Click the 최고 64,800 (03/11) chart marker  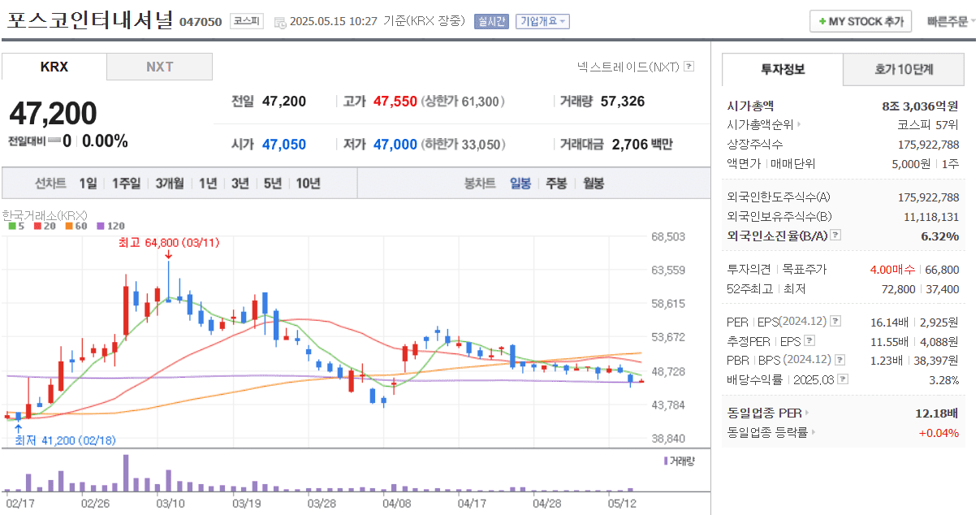pos(168,242)
